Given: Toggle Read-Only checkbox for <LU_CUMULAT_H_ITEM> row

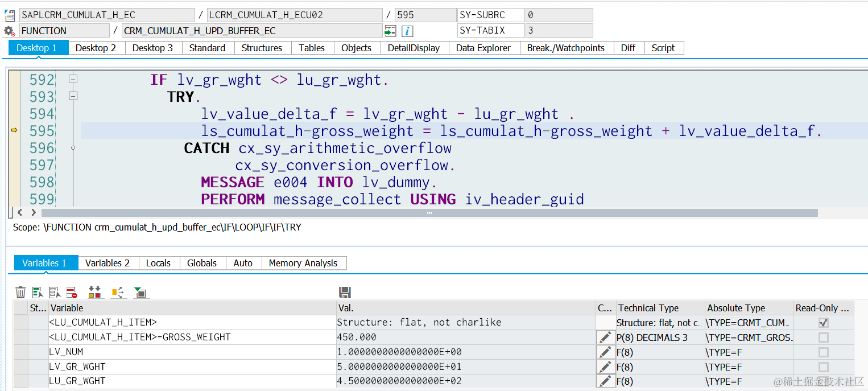Looking at the screenshot, I should point(823,323).
